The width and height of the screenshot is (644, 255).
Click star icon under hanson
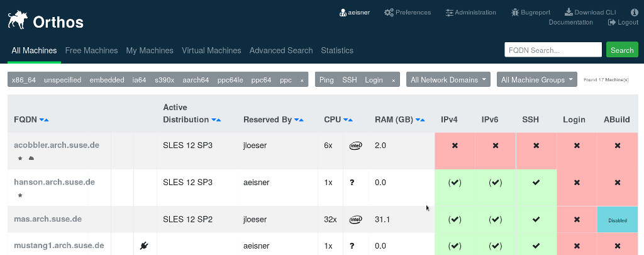coord(20,195)
